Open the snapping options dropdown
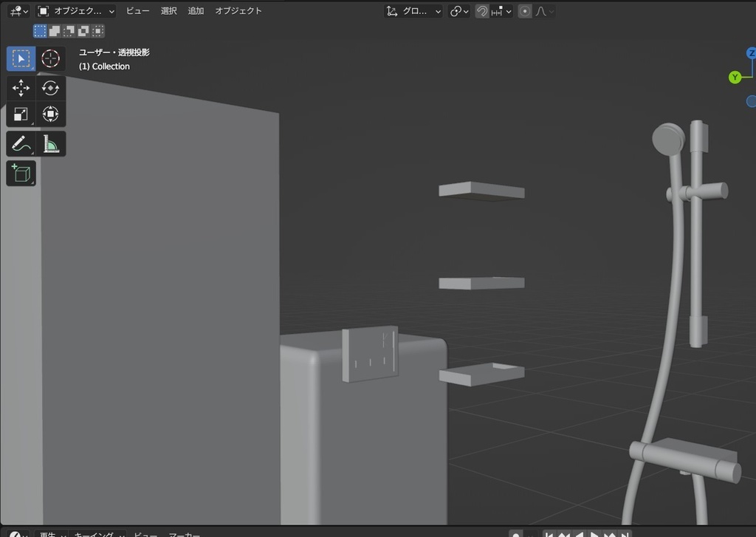The height and width of the screenshot is (537, 756). (501, 11)
